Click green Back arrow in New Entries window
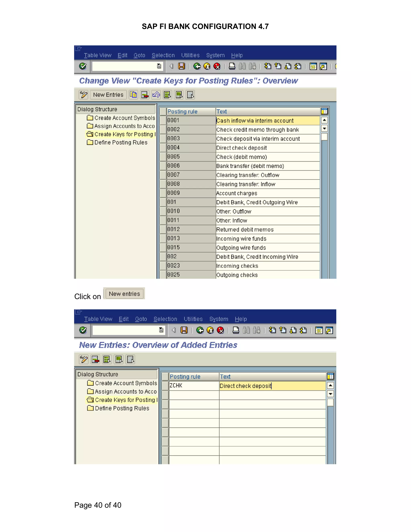Viewport: 411px width, 532px height. pyautogui.click(x=200, y=330)
